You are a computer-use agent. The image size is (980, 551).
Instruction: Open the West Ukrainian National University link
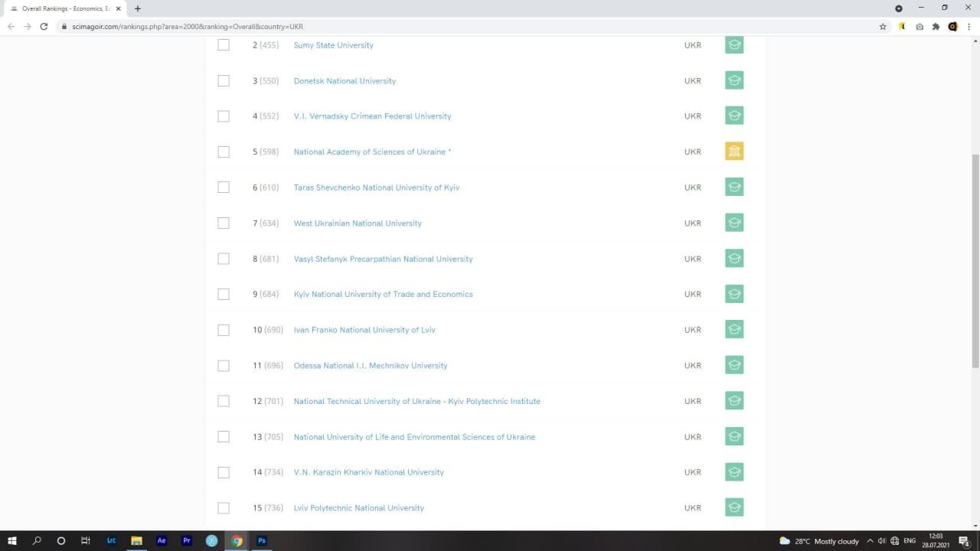coord(358,223)
